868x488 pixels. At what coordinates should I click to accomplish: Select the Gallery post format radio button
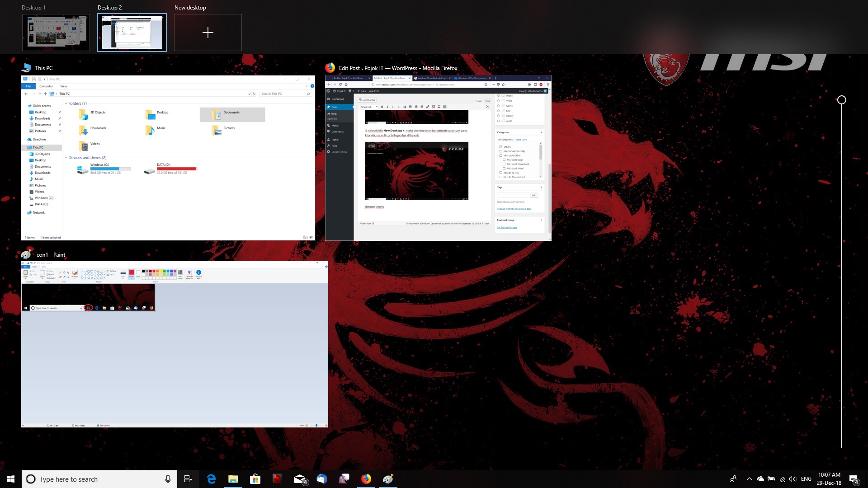498,116
